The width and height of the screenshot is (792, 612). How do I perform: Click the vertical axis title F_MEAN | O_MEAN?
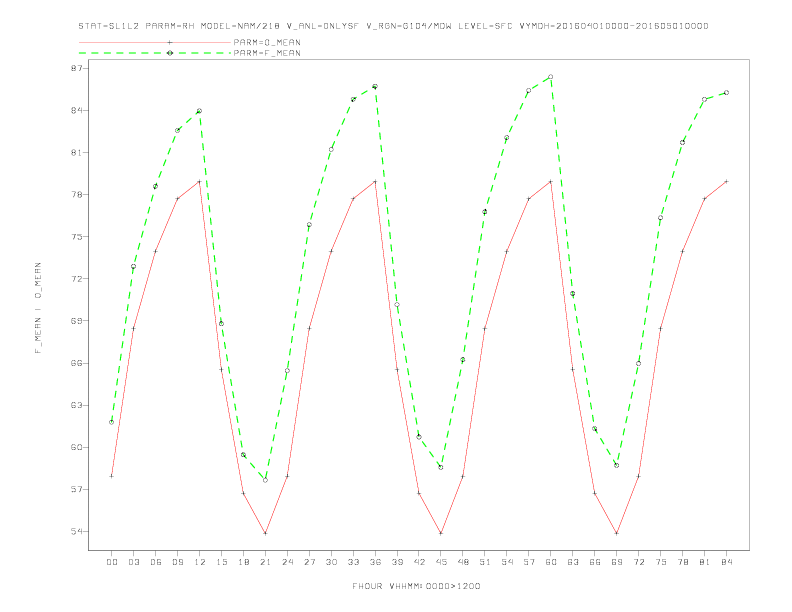click(x=38, y=308)
